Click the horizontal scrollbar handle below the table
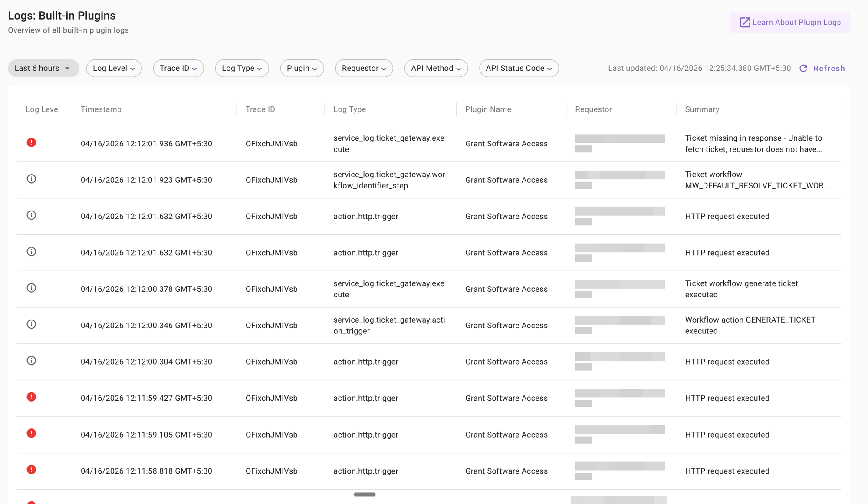868x504 pixels. pyautogui.click(x=365, y=494)
